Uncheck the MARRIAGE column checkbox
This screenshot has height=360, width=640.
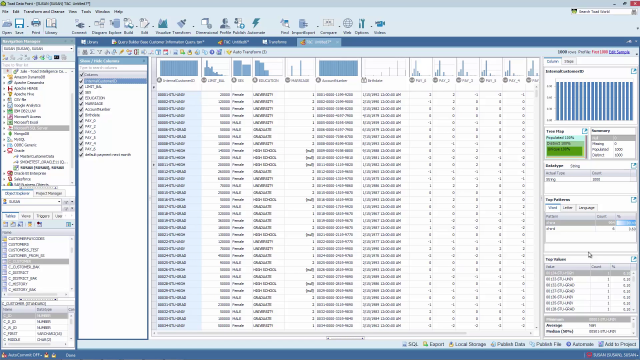[x=82, y=104]
